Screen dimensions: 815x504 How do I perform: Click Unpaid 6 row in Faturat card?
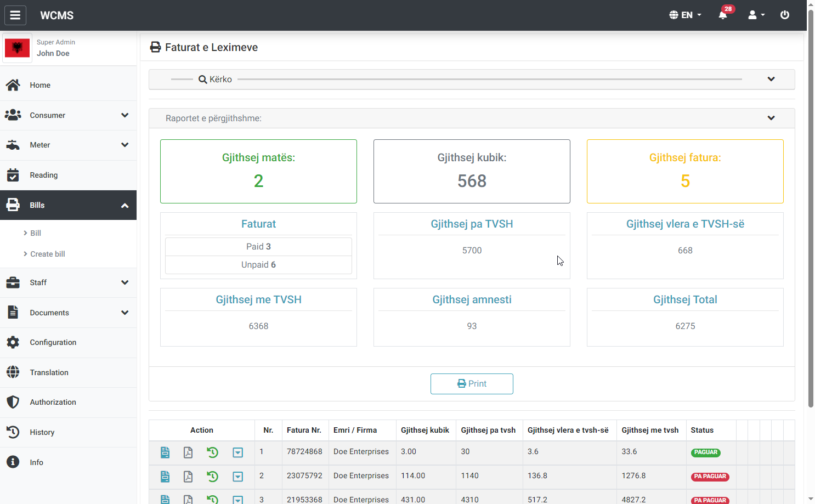(x=258, y=265)
